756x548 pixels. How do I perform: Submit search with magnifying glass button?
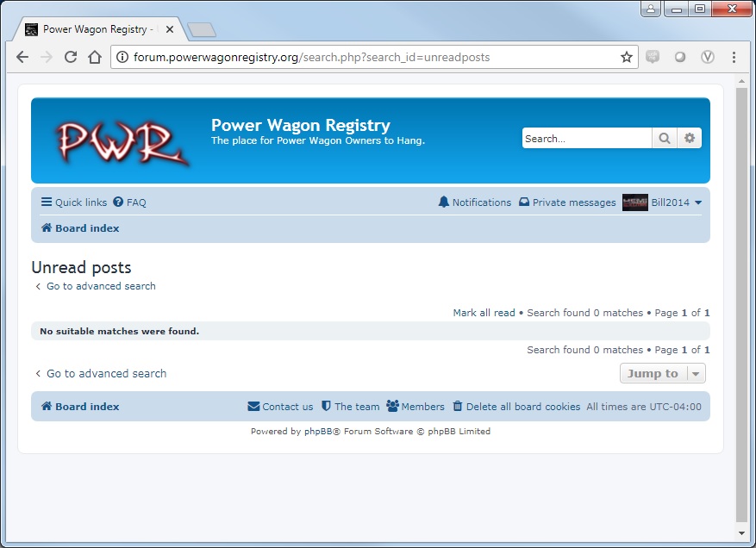[665, 139]
